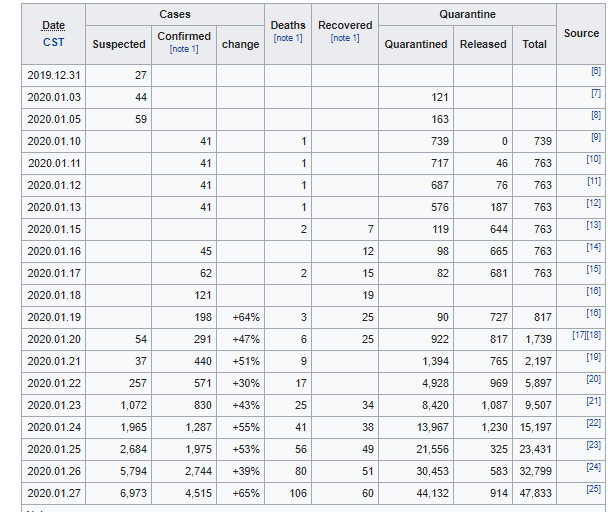Open source reference [13]
The image size is (614, 512).
point(594,225)
